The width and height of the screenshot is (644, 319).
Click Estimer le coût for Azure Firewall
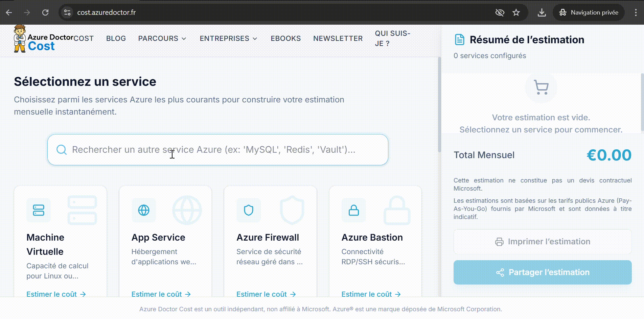click(x=266, y=294)
